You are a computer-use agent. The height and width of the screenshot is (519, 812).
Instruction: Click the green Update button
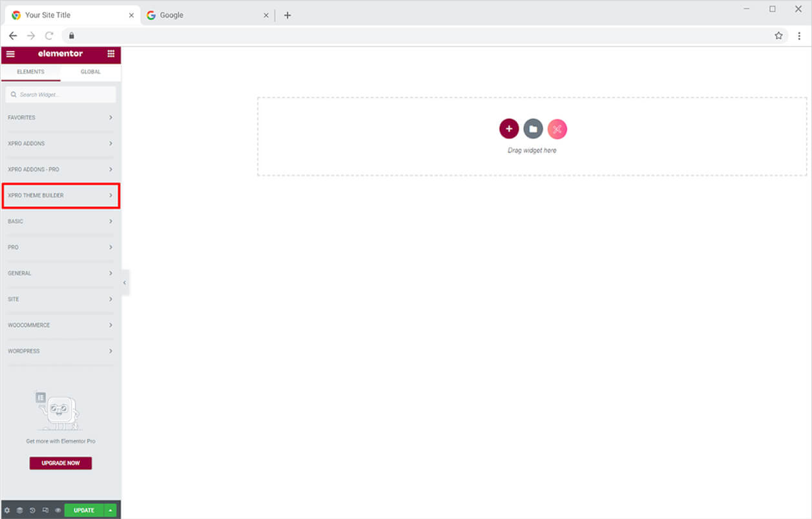[83, 510]
